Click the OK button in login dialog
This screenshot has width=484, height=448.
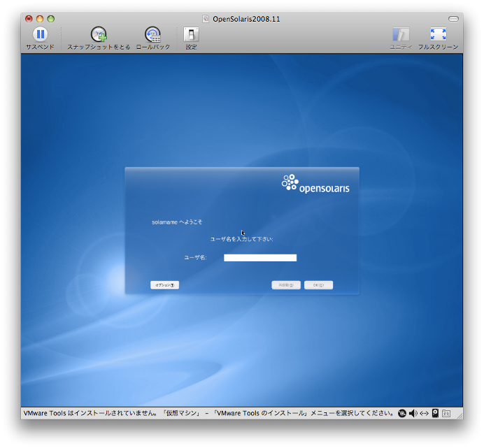(x=318, y=285)
